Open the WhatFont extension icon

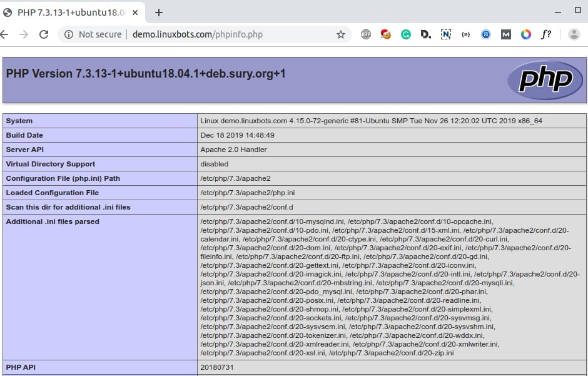tap(546, 34)
